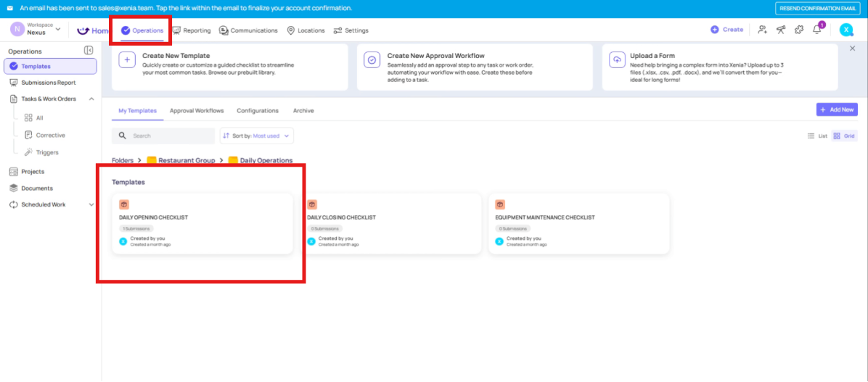Click the invite users icon
868x382 pixels.
pos(762,30)
